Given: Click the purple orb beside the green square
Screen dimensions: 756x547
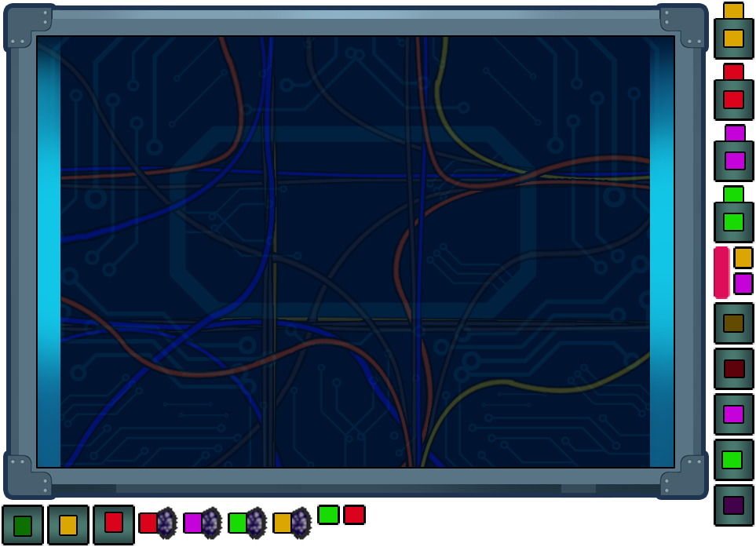Looking at the screenshot, I should [257, 523].
